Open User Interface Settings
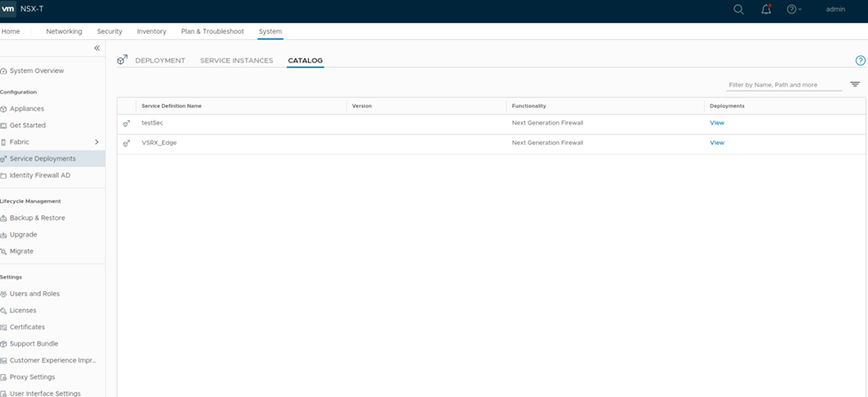 [x=45, y=393]
